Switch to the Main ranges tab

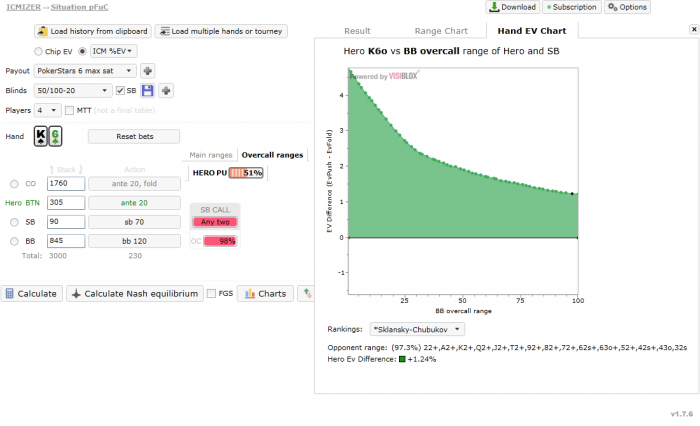point(211,155)
